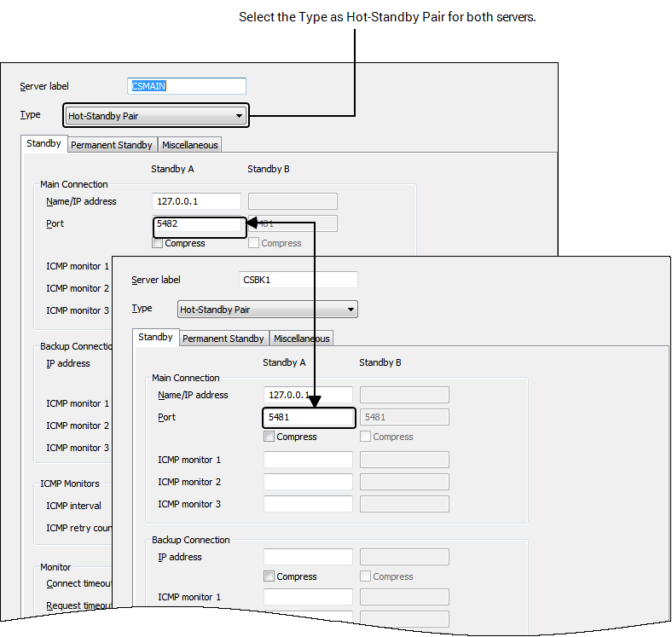
Task: Select the Standby tab in the CSBK1 dialog
Action: (x=155, y=338)
